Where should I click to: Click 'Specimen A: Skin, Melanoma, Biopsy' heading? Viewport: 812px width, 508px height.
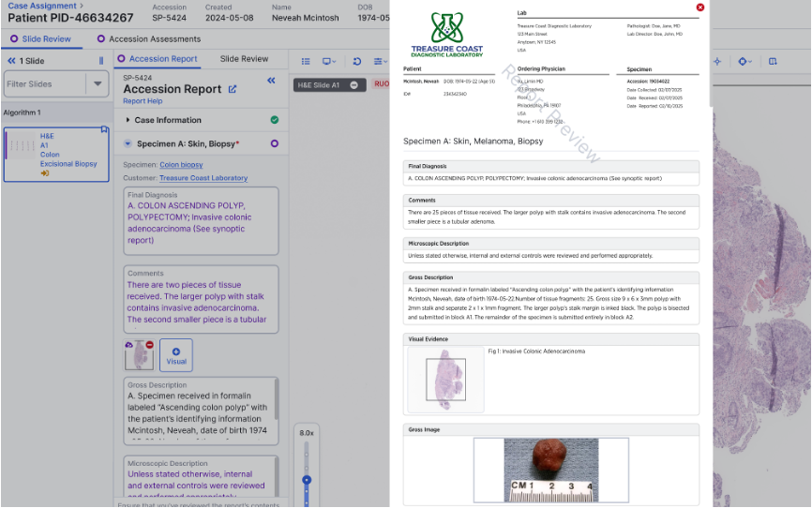click(473, 141)
